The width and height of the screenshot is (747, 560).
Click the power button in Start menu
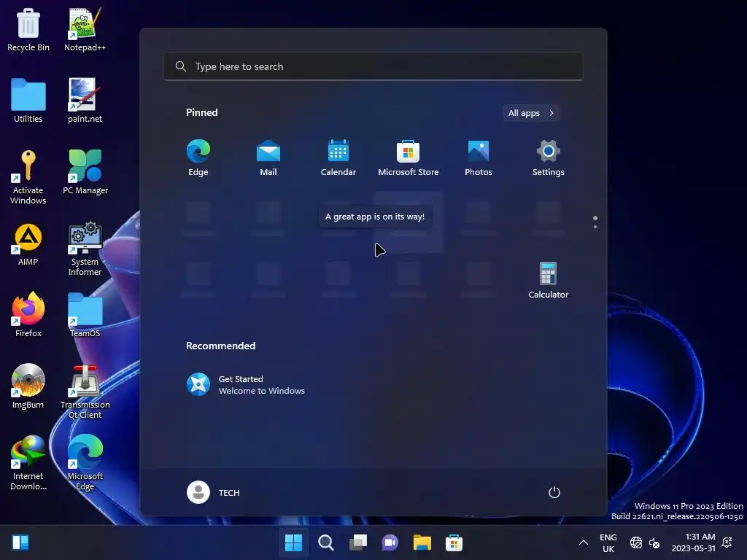(x=554, y=492)
